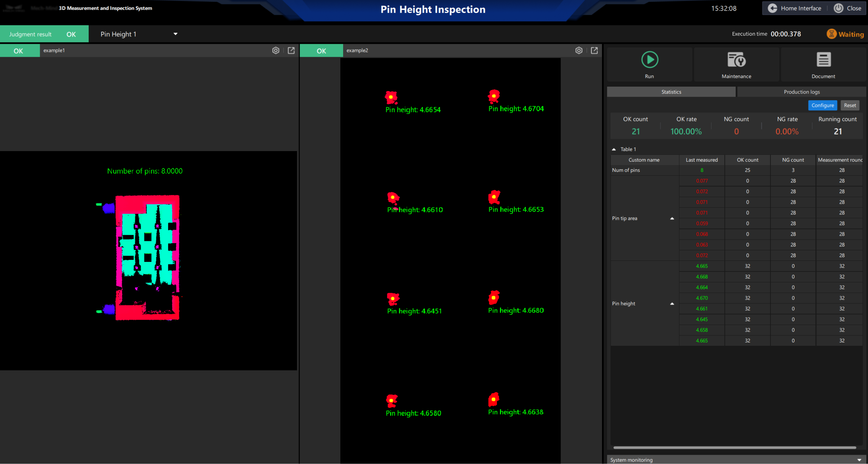This screenshot has width=868, height=464.
Task: Open settings for the example1 view
Action: pyautogui.click(x=276, y=50)
